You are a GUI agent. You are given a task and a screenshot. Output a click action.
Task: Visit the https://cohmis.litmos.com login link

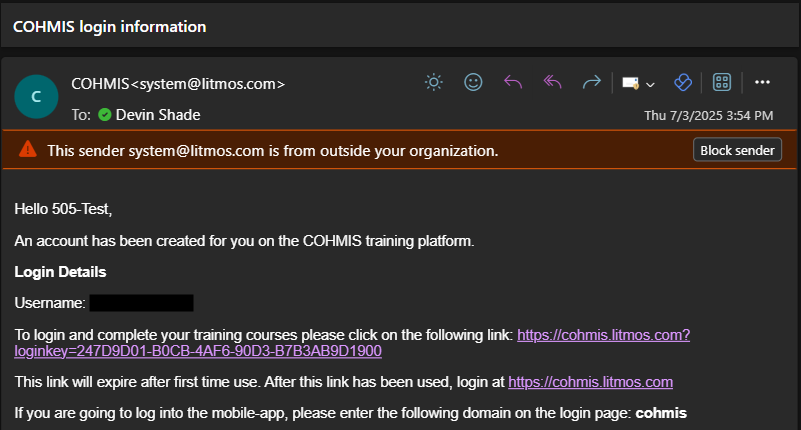click(590, 382)
